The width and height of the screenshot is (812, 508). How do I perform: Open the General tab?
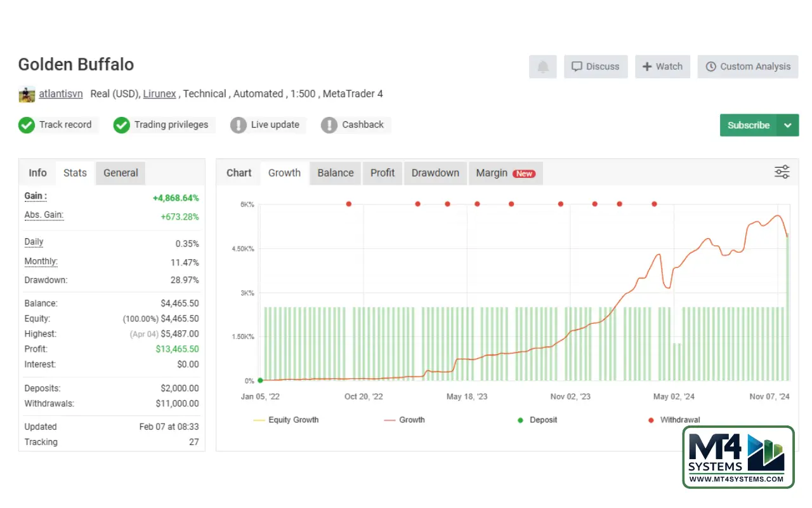pos(121,173)
